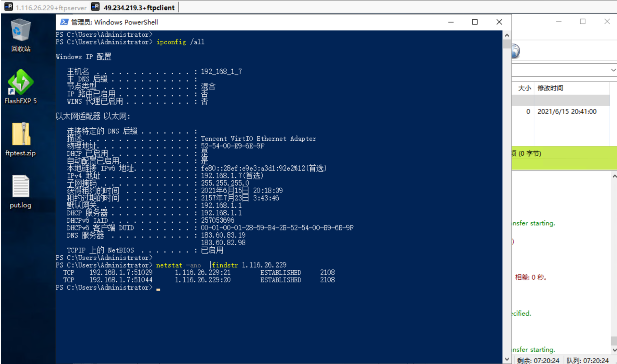The image size is (617, 364).
Task: Click the FlashFXP log pane scroll-up arrow
Action: tap(614, 176)
